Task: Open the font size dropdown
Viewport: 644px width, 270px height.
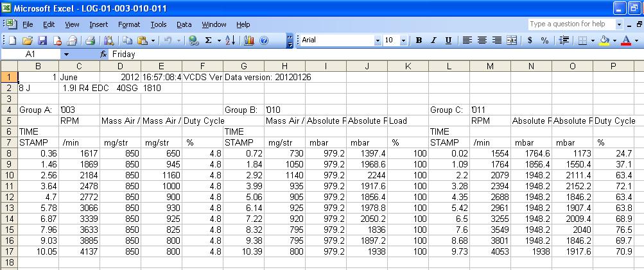Action: click(x=404, y=40)
